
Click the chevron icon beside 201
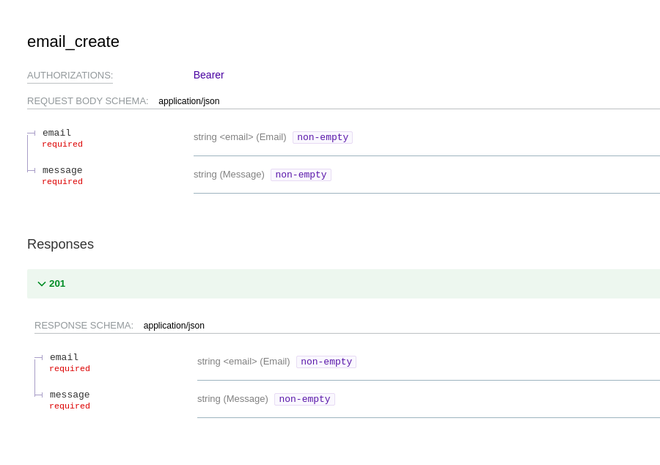click(x=41, y=284)
